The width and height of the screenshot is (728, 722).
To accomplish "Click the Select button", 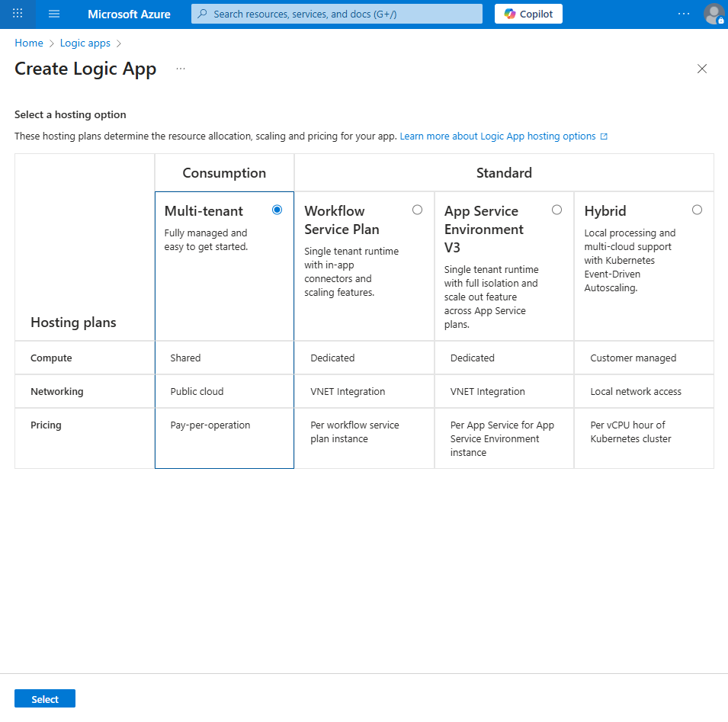I will pos(44,699).
